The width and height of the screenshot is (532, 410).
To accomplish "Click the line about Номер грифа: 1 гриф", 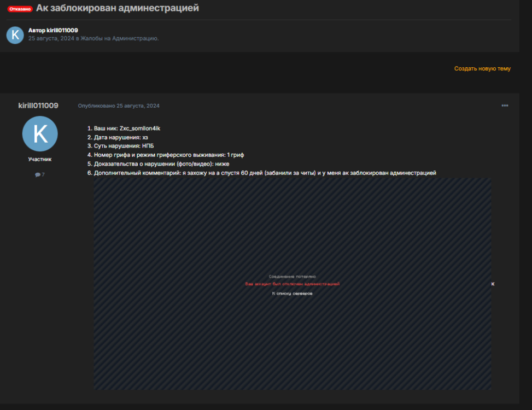I will tap(169, 155).
